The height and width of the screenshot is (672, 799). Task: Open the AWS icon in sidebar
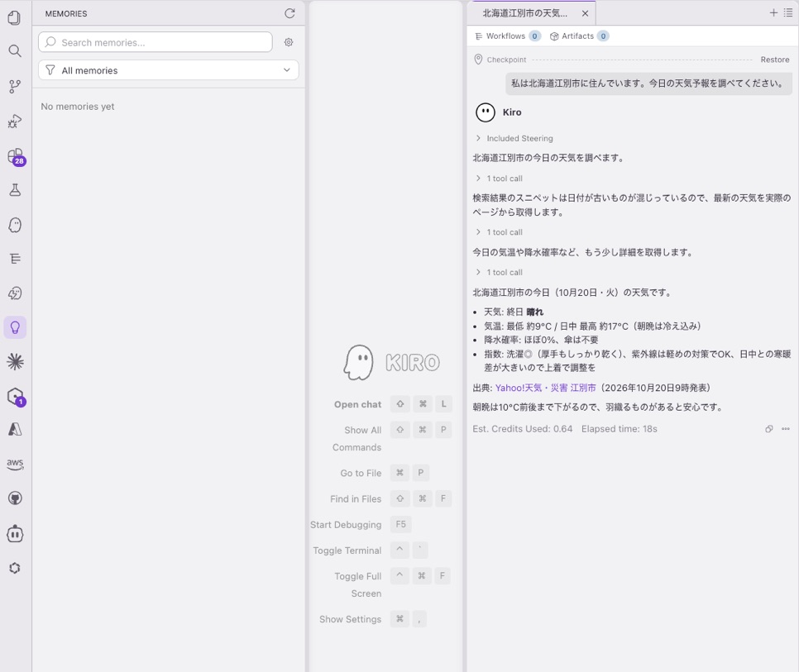(x=15, y=464)
